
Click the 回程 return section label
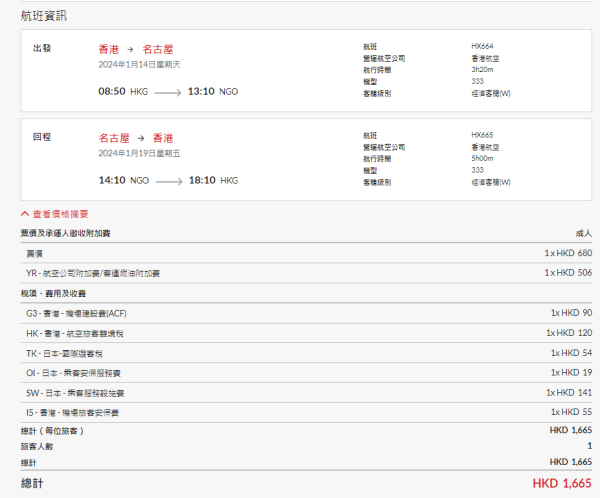pyautogui.click(x=42, y=137)
